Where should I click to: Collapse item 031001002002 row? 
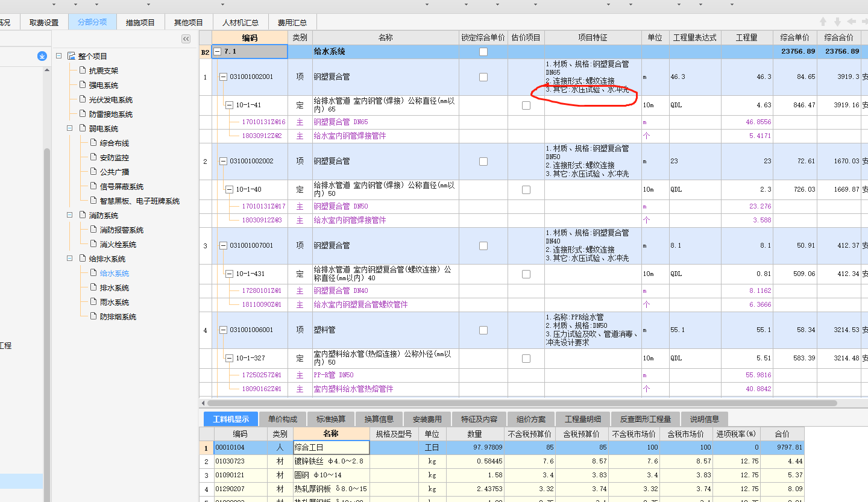(x=223, y=162)
